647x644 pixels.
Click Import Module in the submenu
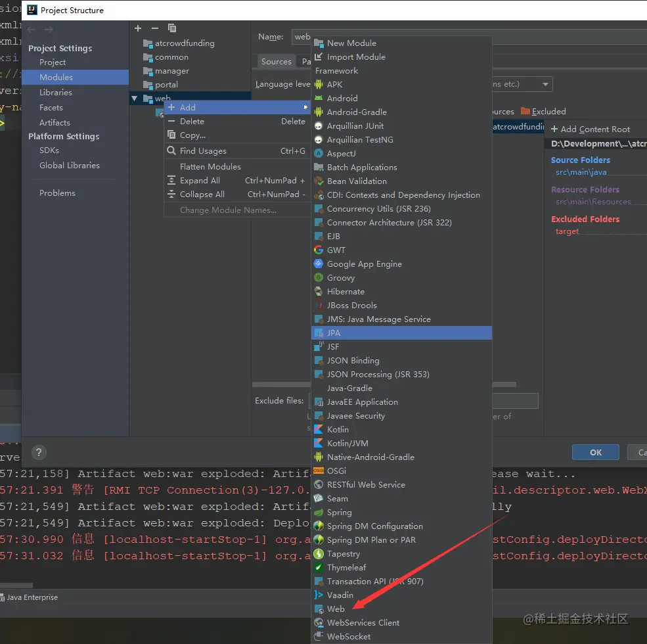coord(401,57)
